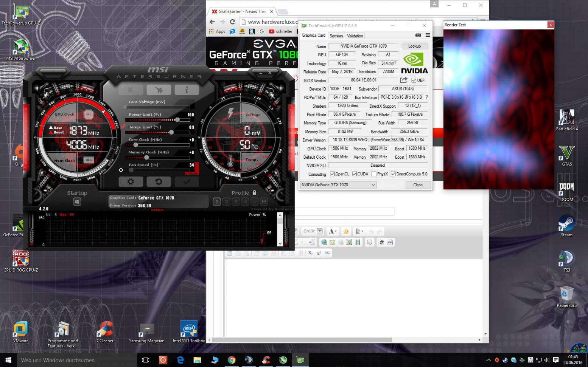Go back in Chrome
Image resolution: width=588 pixels, height=367 pixels.
(x=212, y=22)
